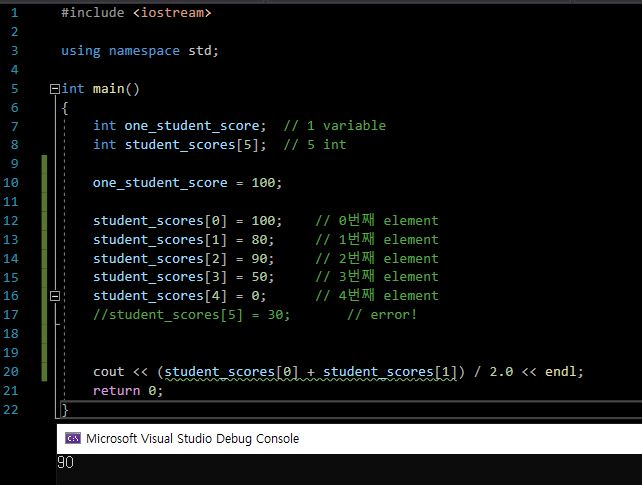
Task: Click line number 22 in the gutter
Action: (x=11, y=410)
